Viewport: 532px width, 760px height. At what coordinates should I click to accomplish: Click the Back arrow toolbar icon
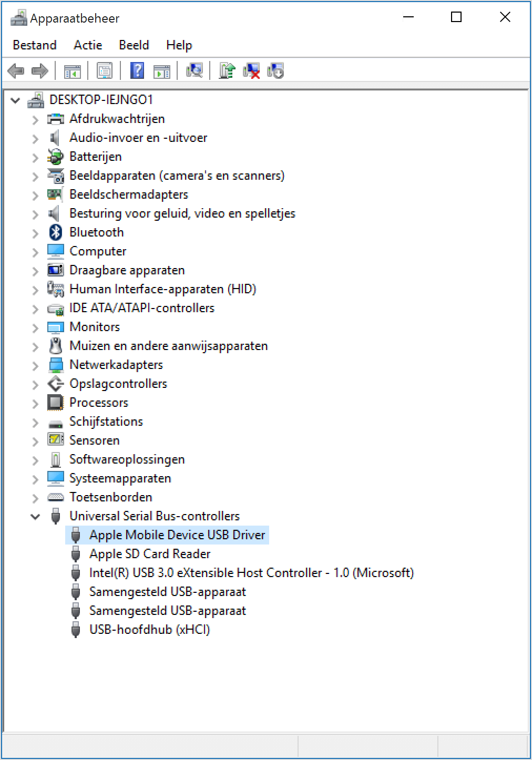click(16, 70)
